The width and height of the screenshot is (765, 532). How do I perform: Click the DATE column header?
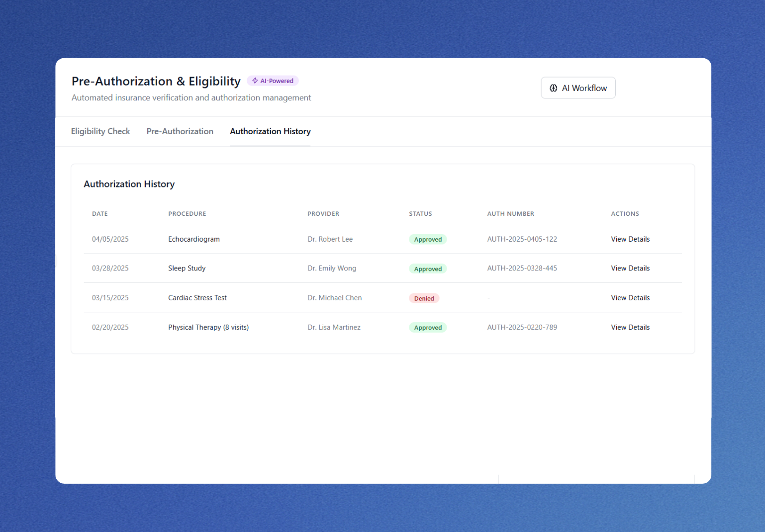tap(100, 214)
